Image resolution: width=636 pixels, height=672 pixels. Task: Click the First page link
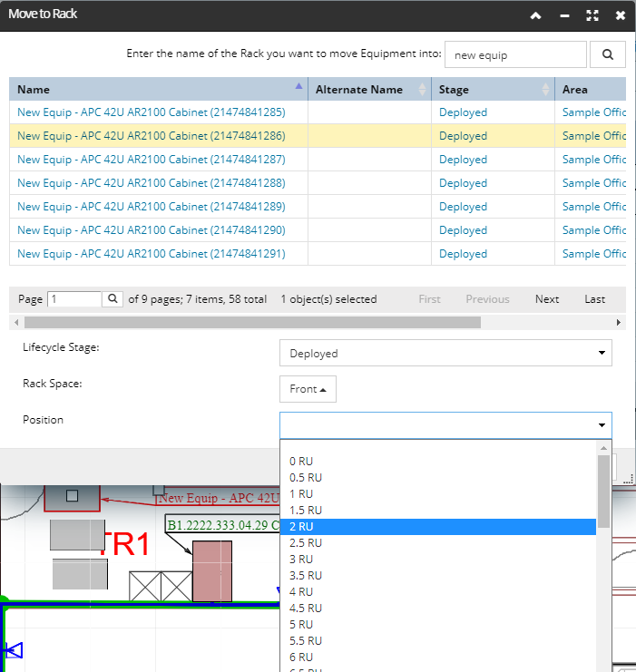[429, 298]
